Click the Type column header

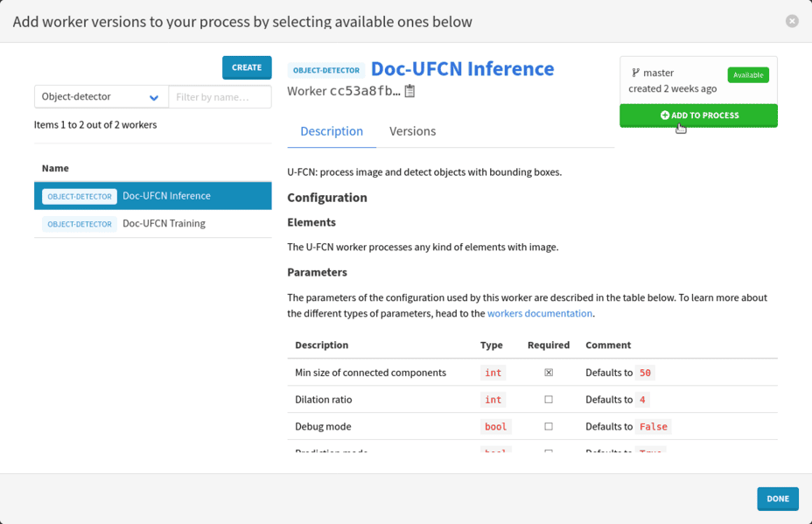click(x=492, y=345)
